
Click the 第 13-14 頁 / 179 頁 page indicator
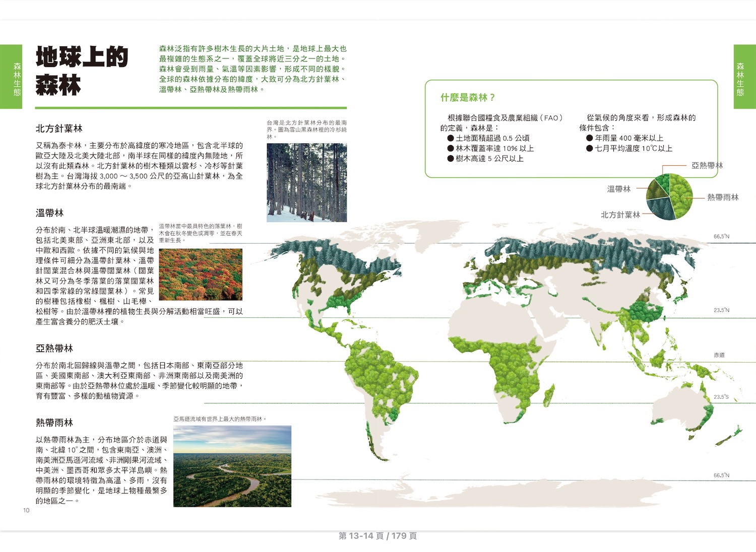click(x=377, y=536)
